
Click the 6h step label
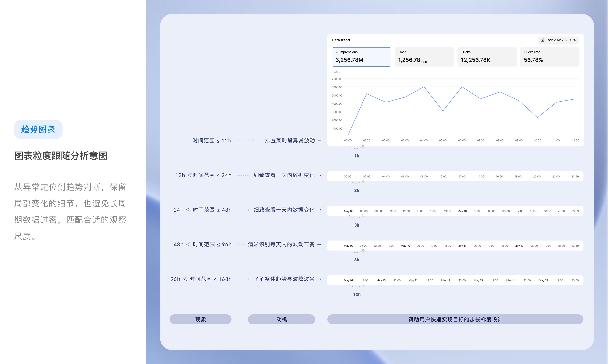click(357, 260)
